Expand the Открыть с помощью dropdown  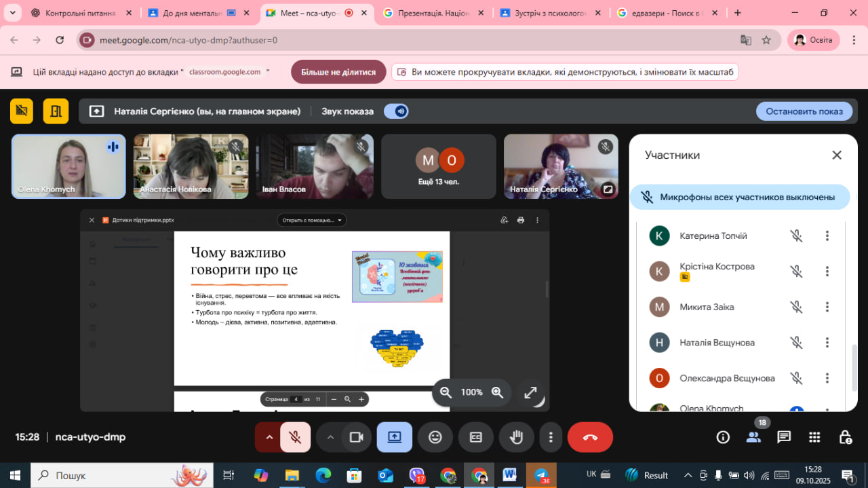coord(311,220)
